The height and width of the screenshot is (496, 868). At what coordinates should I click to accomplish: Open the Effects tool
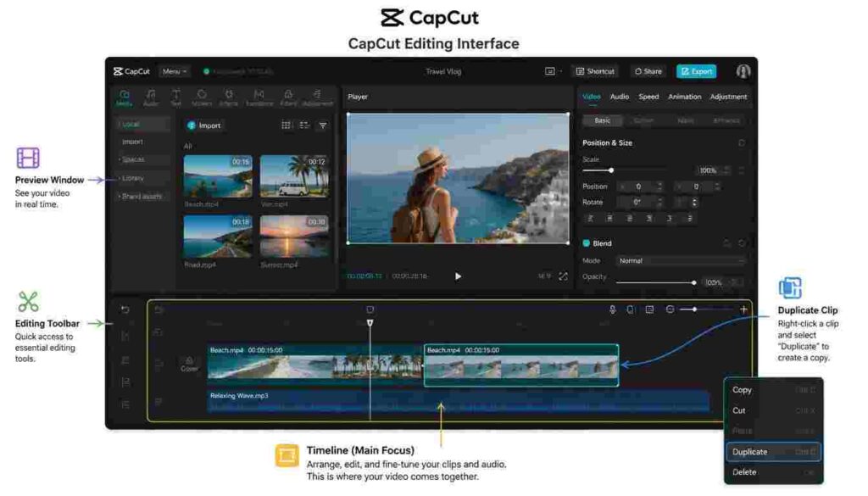229,98
